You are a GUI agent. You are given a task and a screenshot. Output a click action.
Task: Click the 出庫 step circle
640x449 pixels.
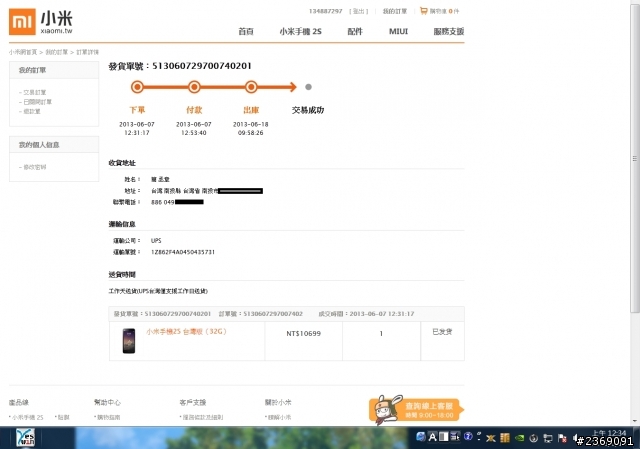point(251,87)
